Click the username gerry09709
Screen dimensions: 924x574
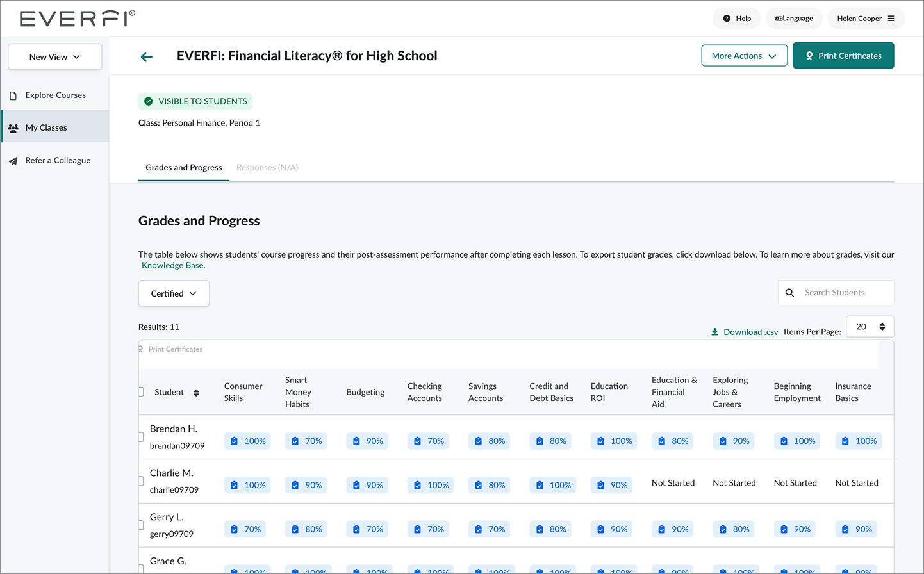tap(172, 534)
